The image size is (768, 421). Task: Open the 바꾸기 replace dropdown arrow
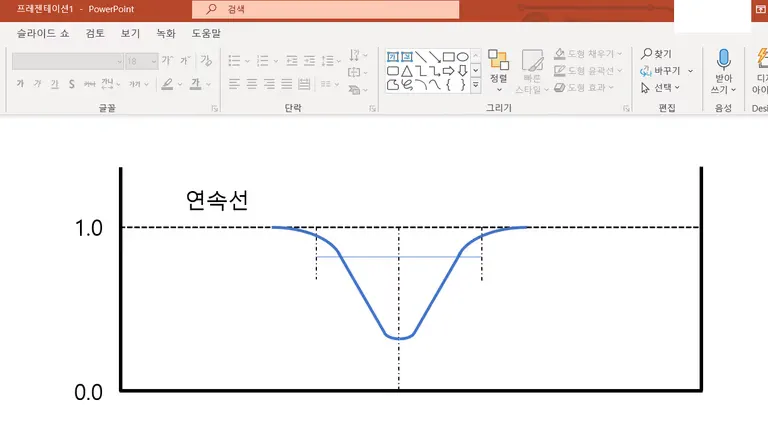[691, 71]
